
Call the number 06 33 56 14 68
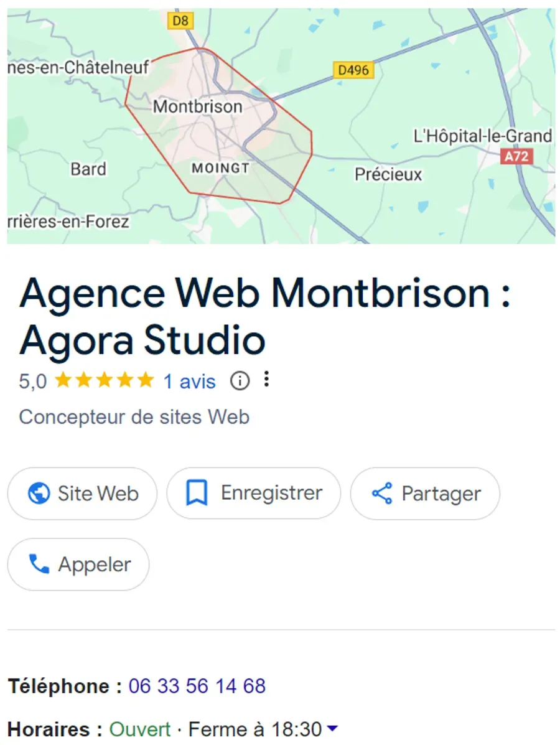197,686
